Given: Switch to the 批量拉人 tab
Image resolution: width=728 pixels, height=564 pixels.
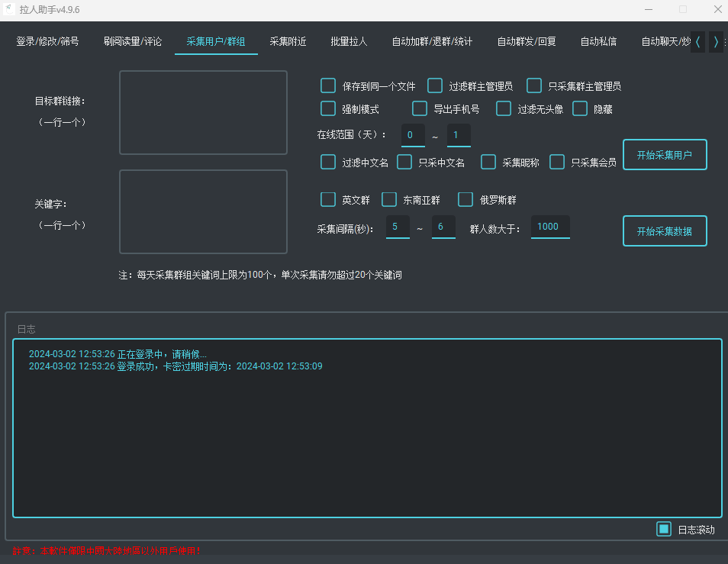Looking at the screenshot, I should pos(349,42).
